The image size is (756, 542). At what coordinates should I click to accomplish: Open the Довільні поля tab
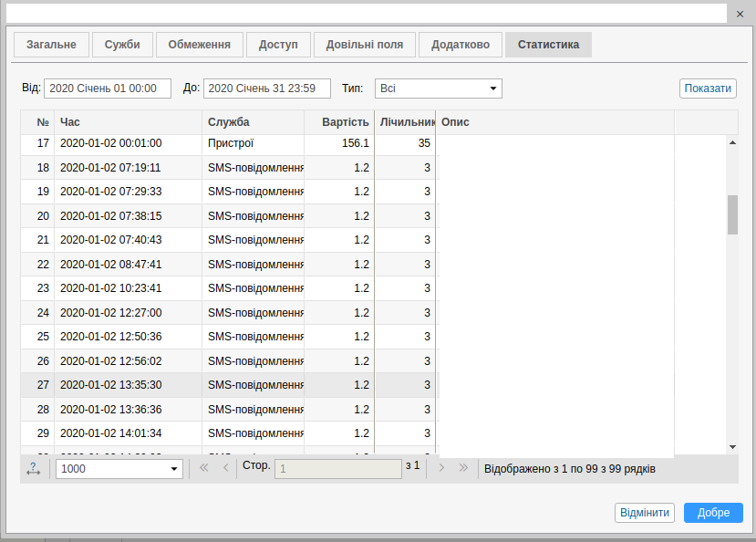click(x=365, y=45)
